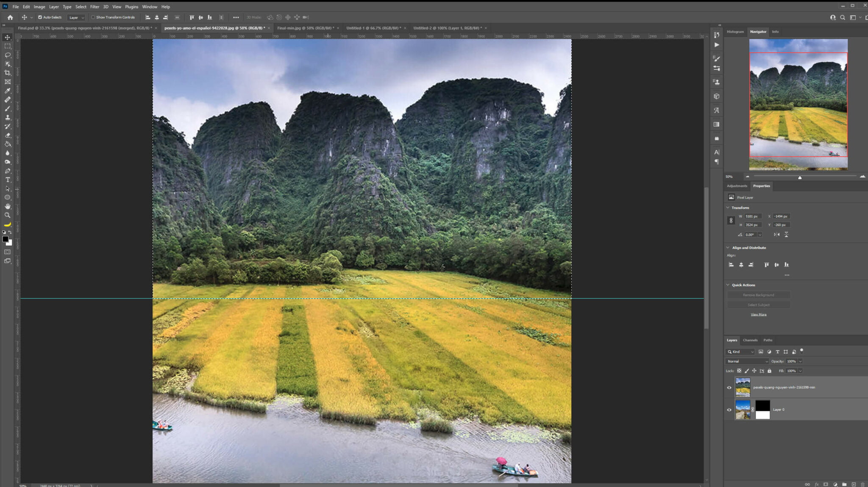Select the Horizontal Type tool

(7, 180)
